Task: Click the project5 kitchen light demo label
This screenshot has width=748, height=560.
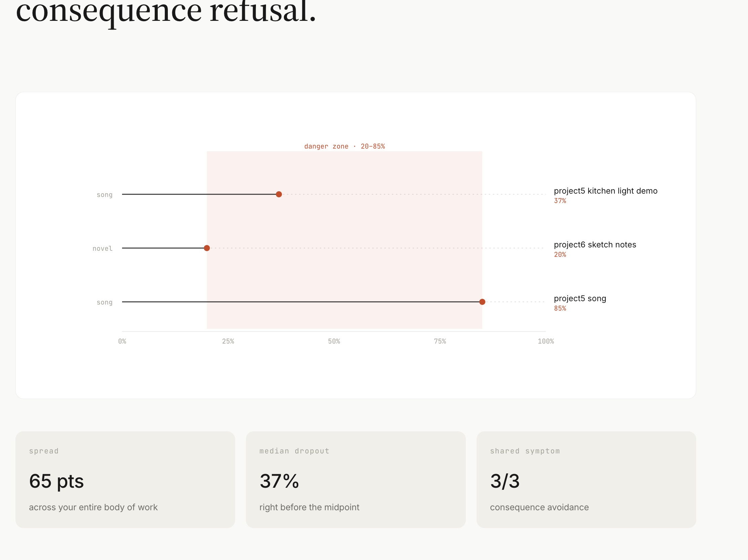Action: [605, 191]
